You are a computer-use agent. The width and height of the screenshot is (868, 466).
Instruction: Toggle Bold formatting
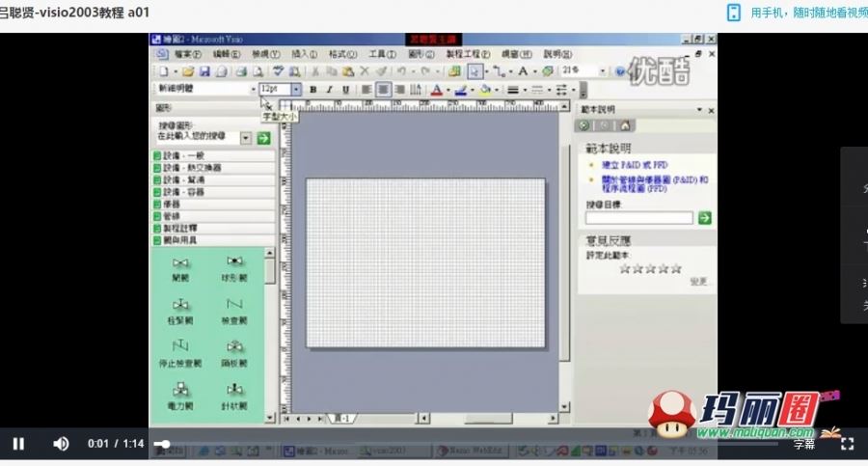[312, 90]
